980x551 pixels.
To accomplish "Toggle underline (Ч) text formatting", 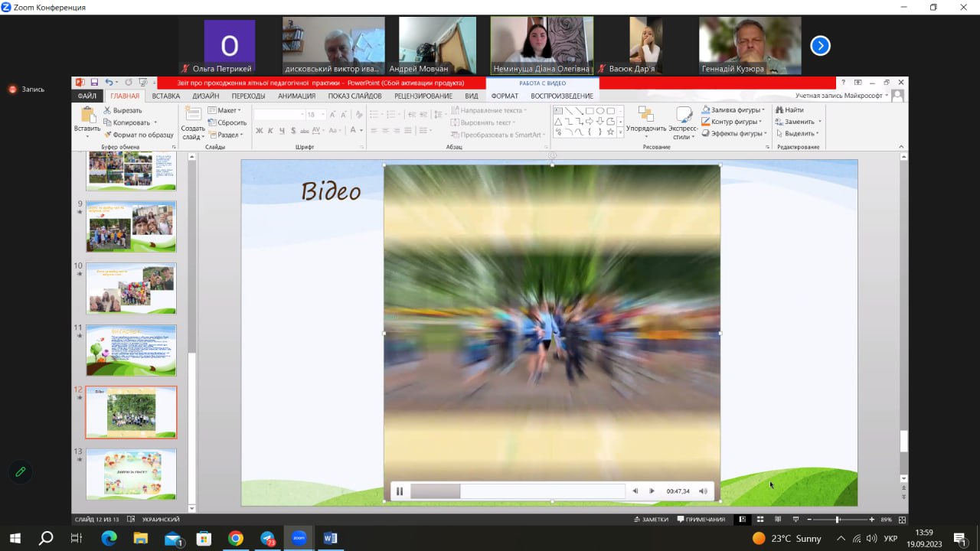I will 283,131.
